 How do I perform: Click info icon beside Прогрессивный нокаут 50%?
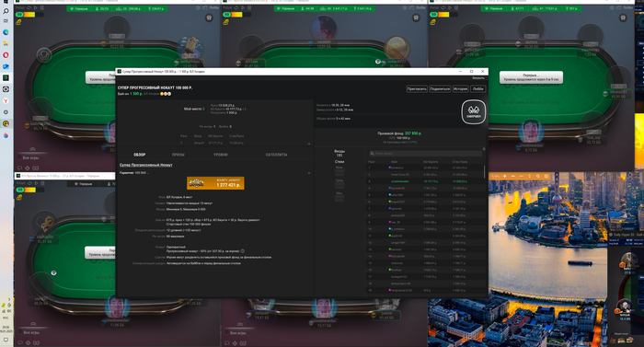pyautogui.click(x=243, y=251)
